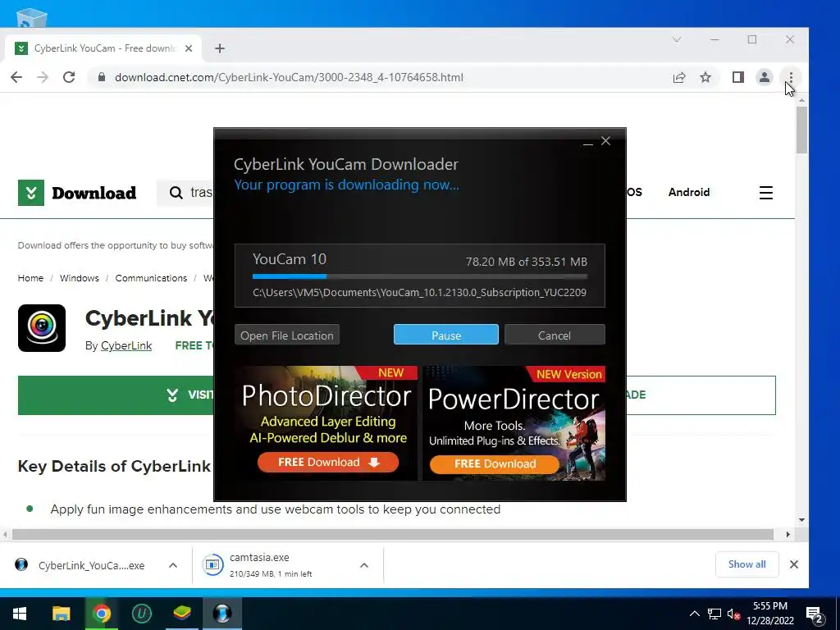The height and width of the screenshot is (630, 840).
Task: Click the green circular U taskbar icon
Action: click(x=141, y=614)
